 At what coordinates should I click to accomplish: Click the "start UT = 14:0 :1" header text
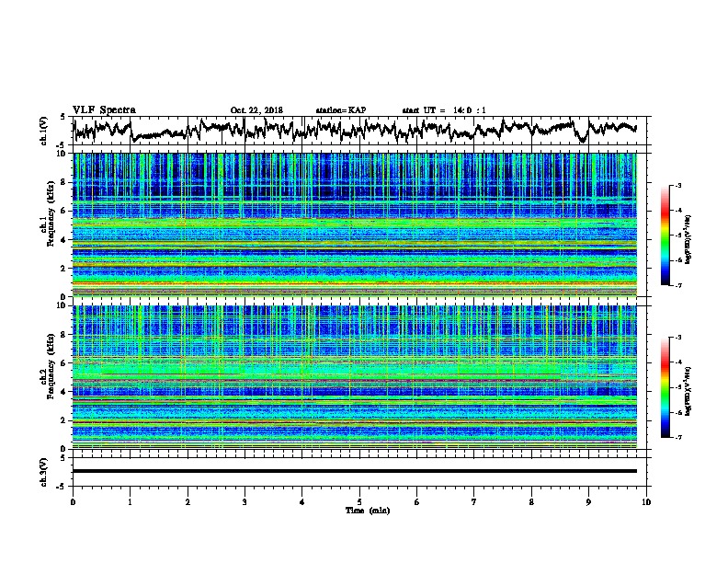click(x=444, y=110)
